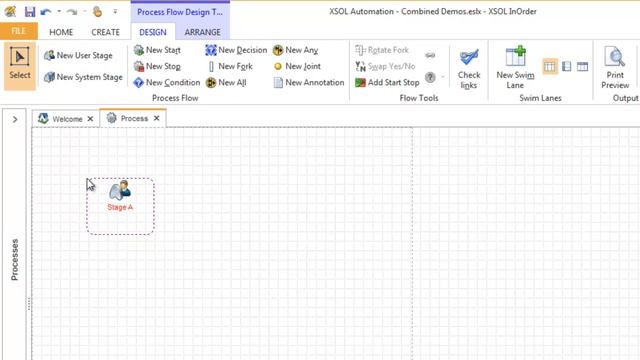The image size is (640, 360).
Task: Switch to the HOME ribbon tab
Action: pyautogui.click(x=61, y=32)
